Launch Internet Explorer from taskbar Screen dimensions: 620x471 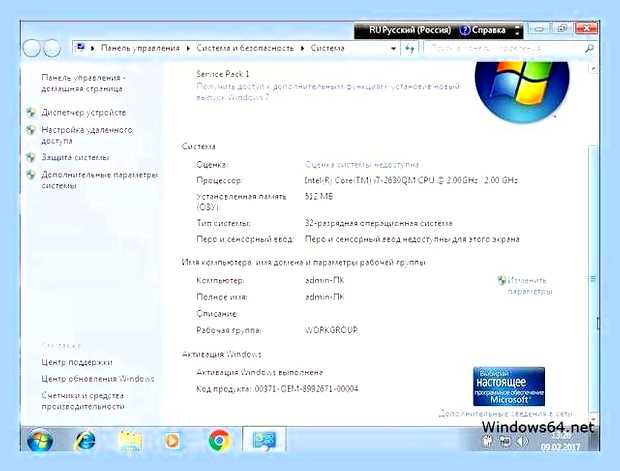(85, 440)
